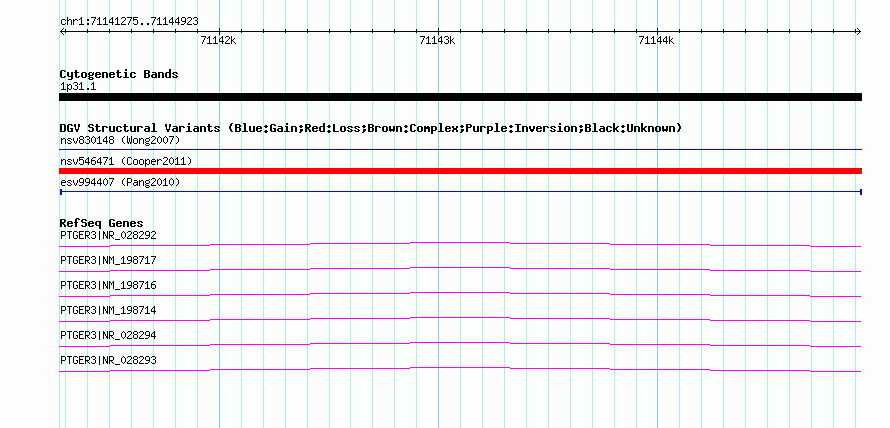The width and height of the screenshot is (890, 428).
Task: Click the 71143k ruler tick label
Action: [437, 40]
